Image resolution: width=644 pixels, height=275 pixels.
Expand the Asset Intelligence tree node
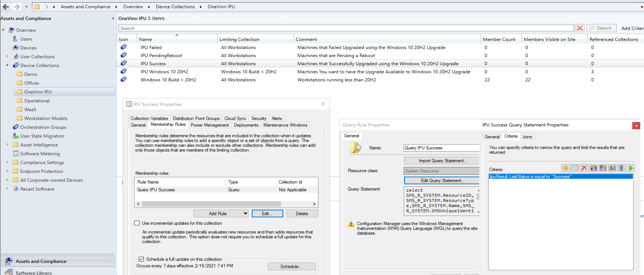7,144
